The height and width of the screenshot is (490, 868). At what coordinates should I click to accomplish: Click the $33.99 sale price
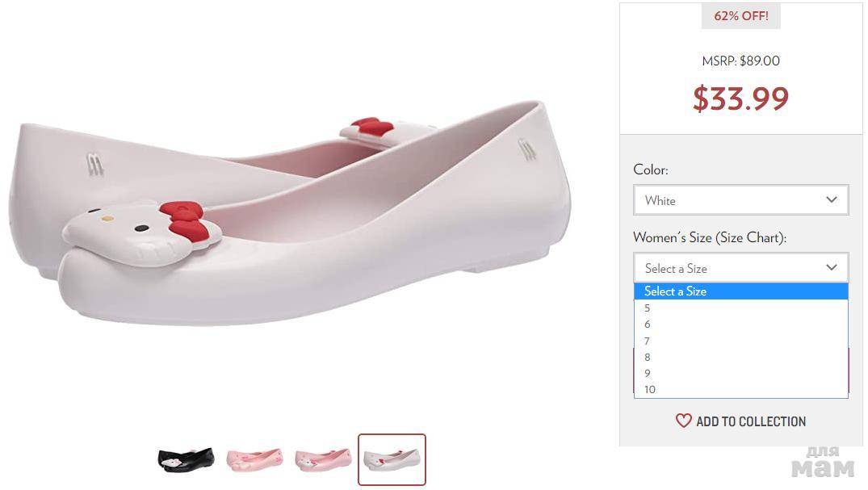coord(740,98)
